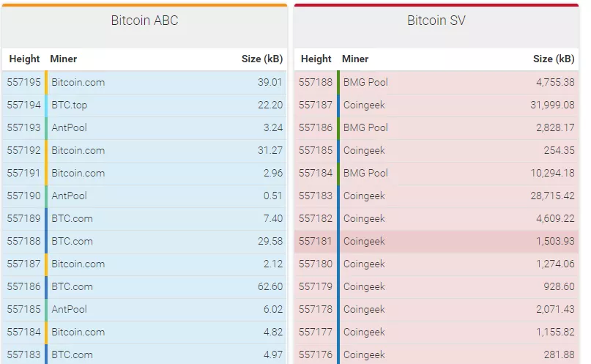Click Bitcoin ABC block height 557190

click(x=23, y=196)
